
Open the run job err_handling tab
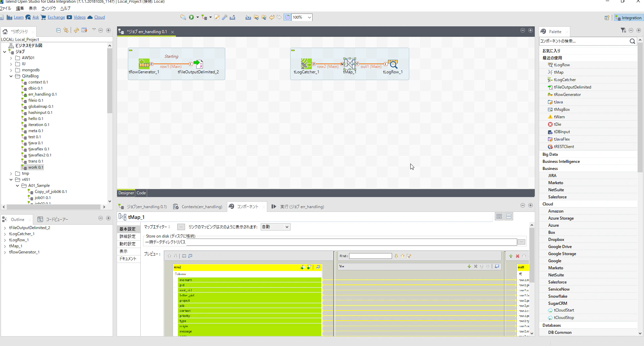[298, 206]
